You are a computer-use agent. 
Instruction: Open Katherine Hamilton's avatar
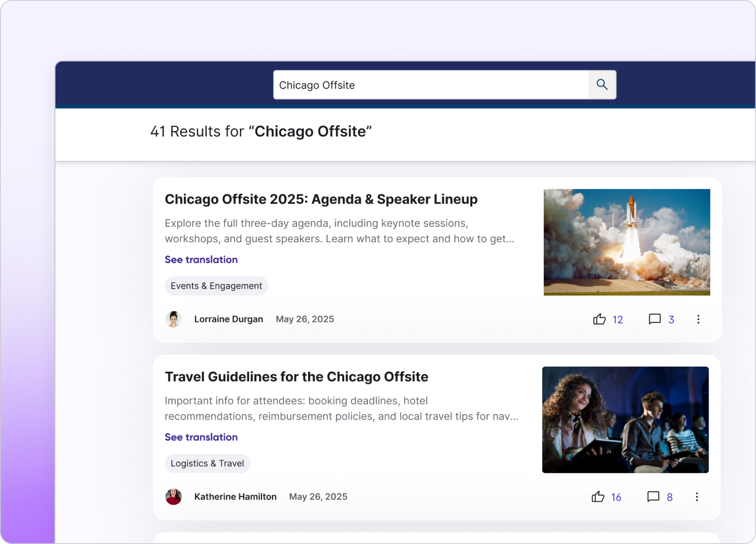[173, 497]
